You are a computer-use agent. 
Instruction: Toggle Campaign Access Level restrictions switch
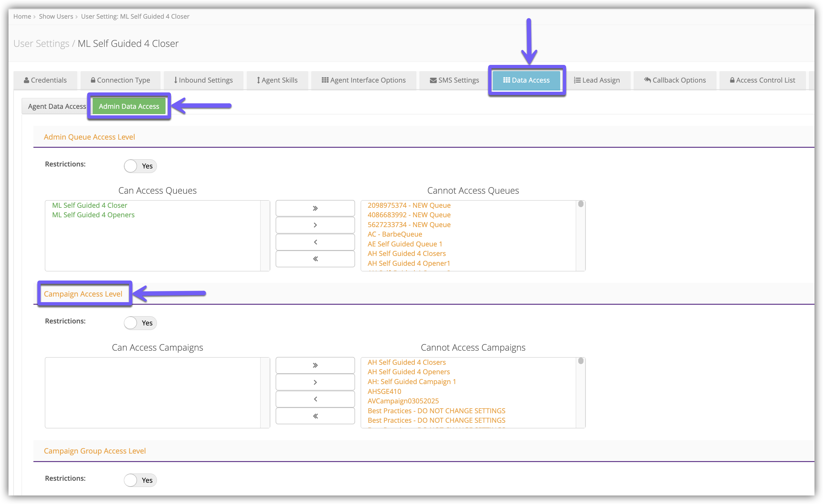click(140, 323)
